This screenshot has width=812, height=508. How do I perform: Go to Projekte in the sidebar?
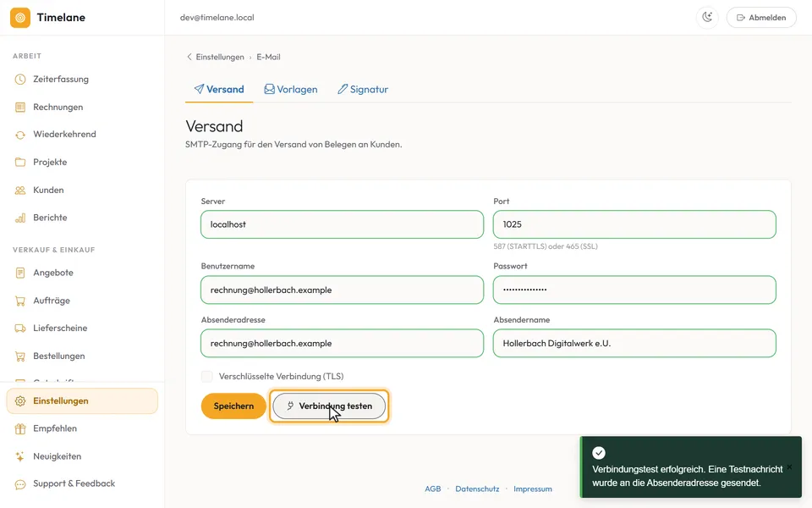(82, 163)
